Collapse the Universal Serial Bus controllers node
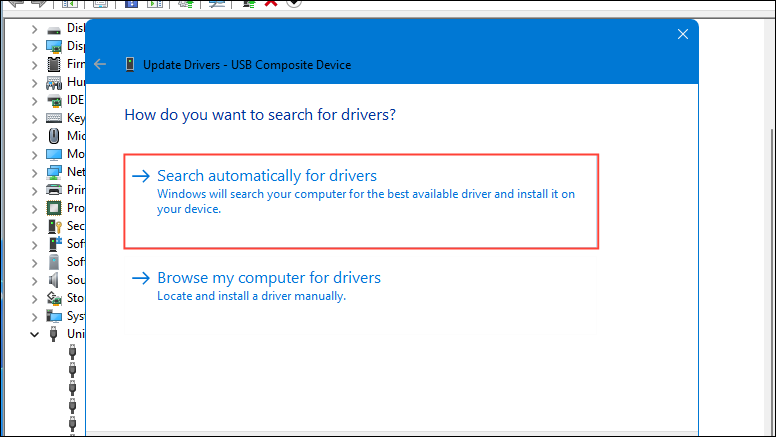 tap(36, 334)
